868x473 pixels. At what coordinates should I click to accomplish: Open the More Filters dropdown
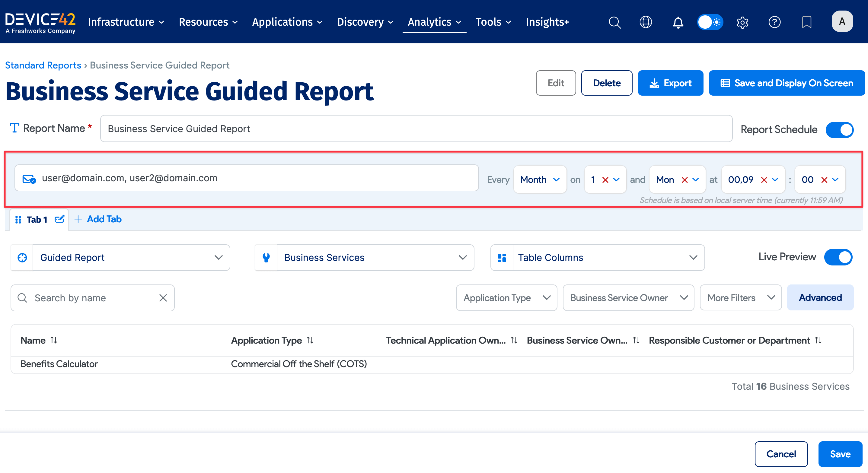pos(741,298)
